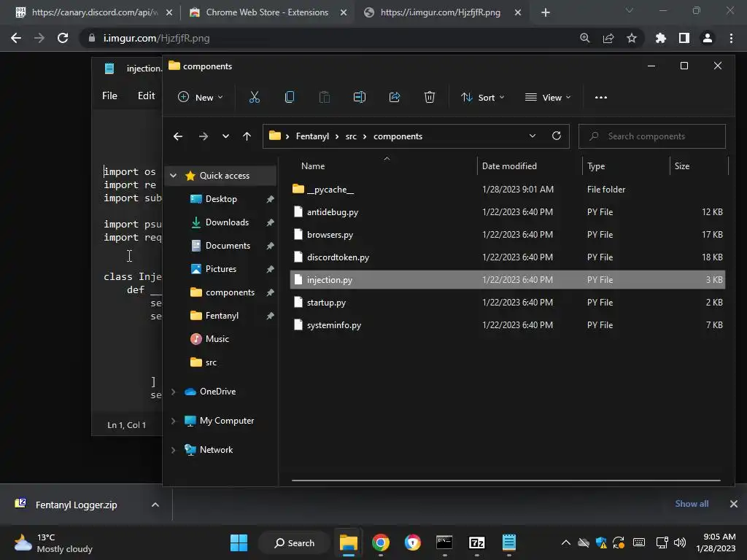Open the command prompt taskbar icon
The height and width of the screenshot is (560, 747).
444,542
